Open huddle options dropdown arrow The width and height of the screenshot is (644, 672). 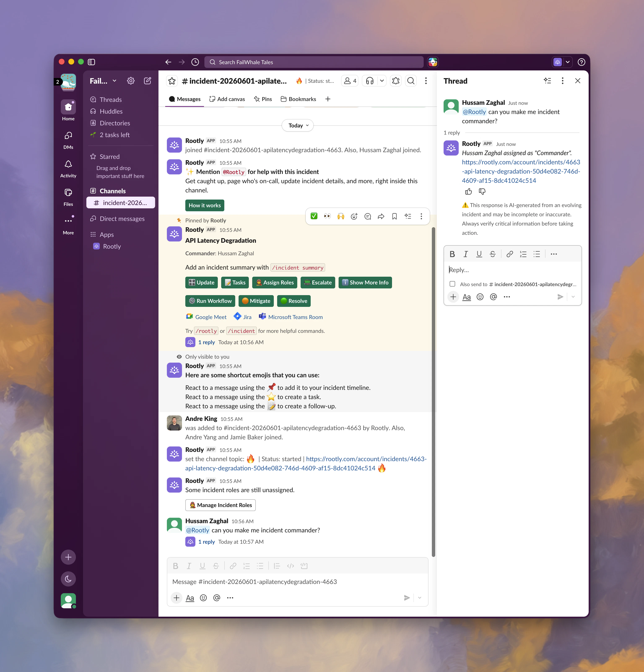[382, 81]
